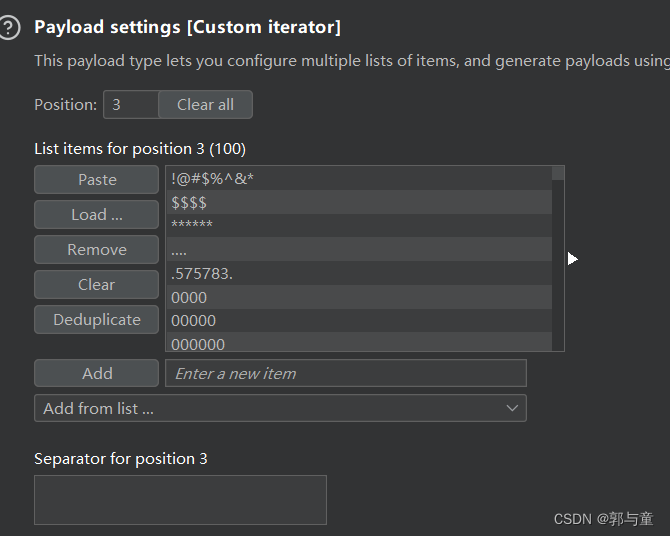Viewport: 670px width, 536px height.
Task: Select the '!@#$%^&*' list item
Action: [x=358, y=179]
